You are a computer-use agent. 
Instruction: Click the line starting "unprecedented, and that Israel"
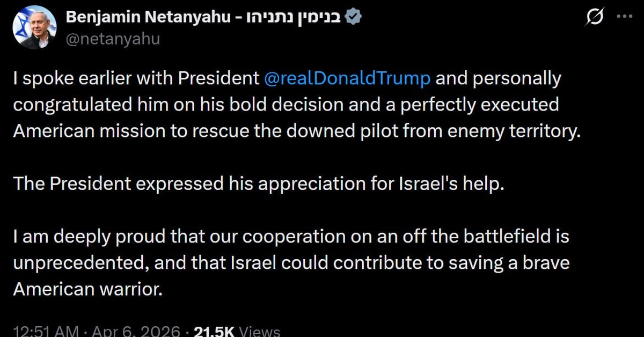[291, 262]
